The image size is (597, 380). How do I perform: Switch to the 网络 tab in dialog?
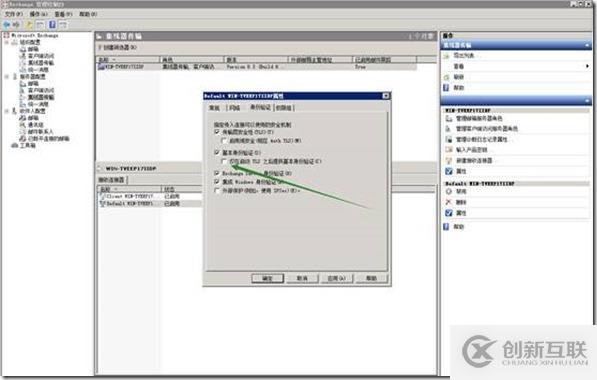coord(235,108)
